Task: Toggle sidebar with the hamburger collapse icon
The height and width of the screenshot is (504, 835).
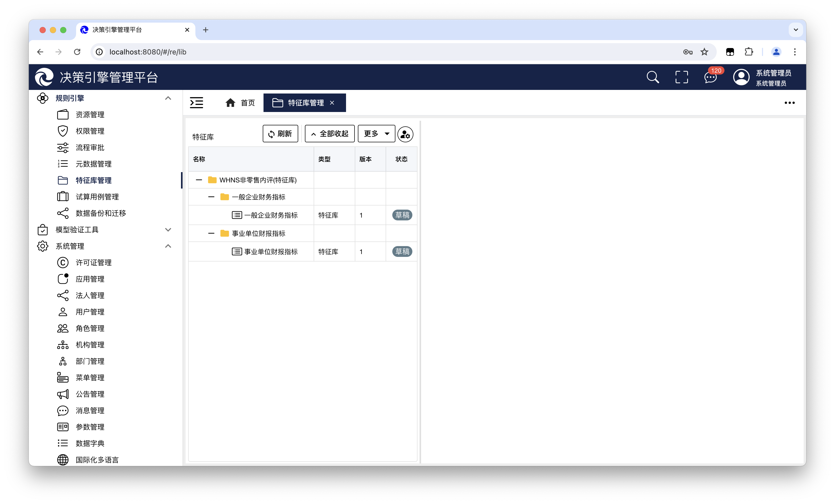Action: click(197, 103)
